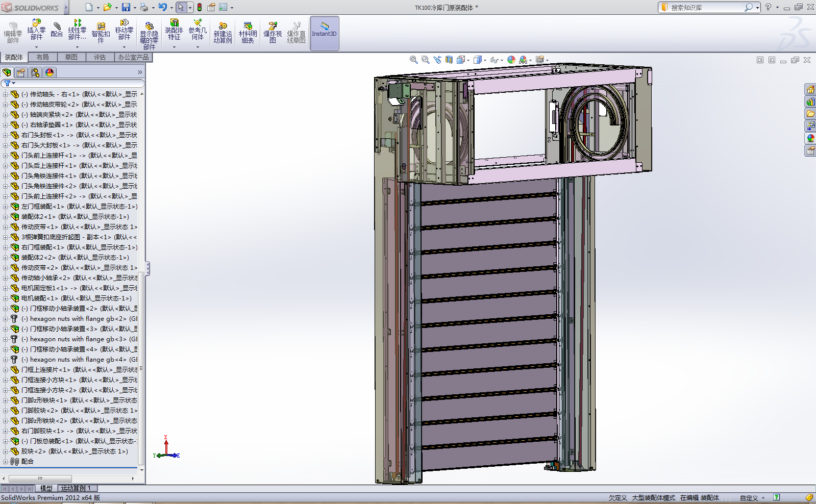Open the ConfigurationManager tab icon

point(35,72)
